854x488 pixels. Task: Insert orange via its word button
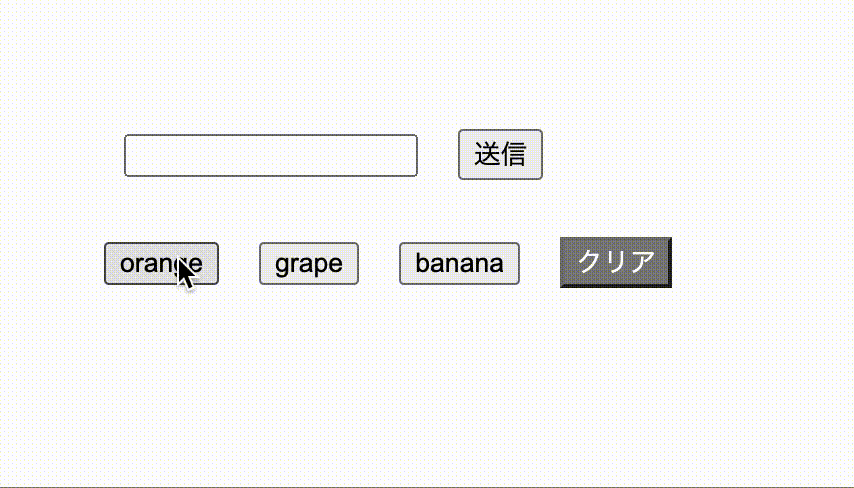tap(161, 264)
